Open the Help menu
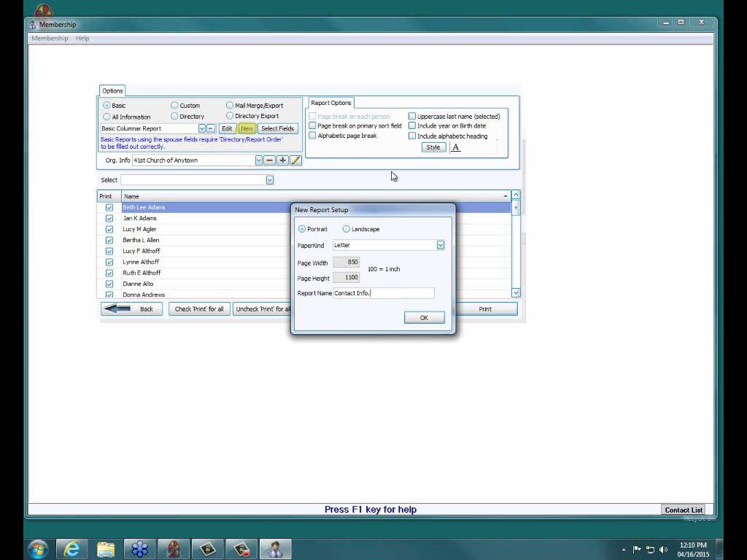 [82, 39]
